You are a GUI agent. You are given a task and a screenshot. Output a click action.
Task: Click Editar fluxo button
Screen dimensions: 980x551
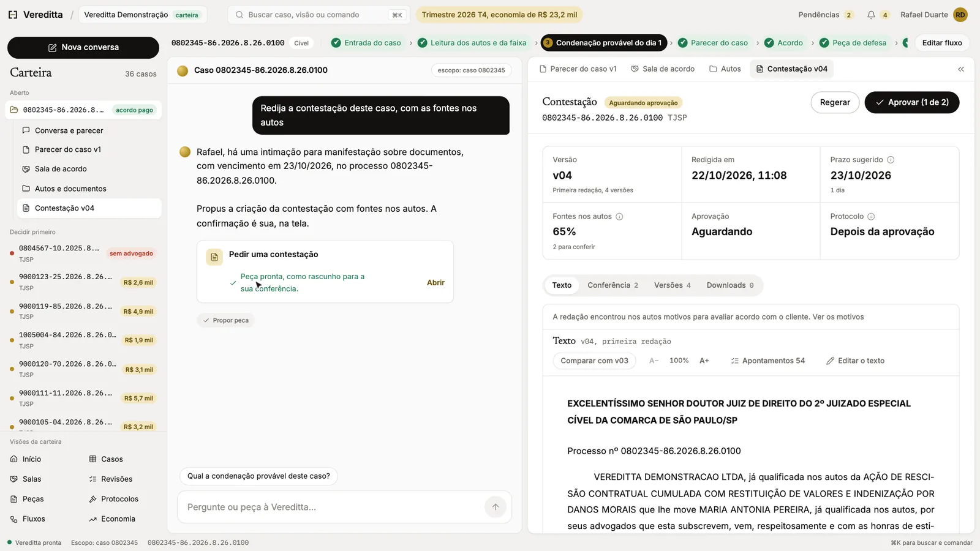tap(942, 43)
